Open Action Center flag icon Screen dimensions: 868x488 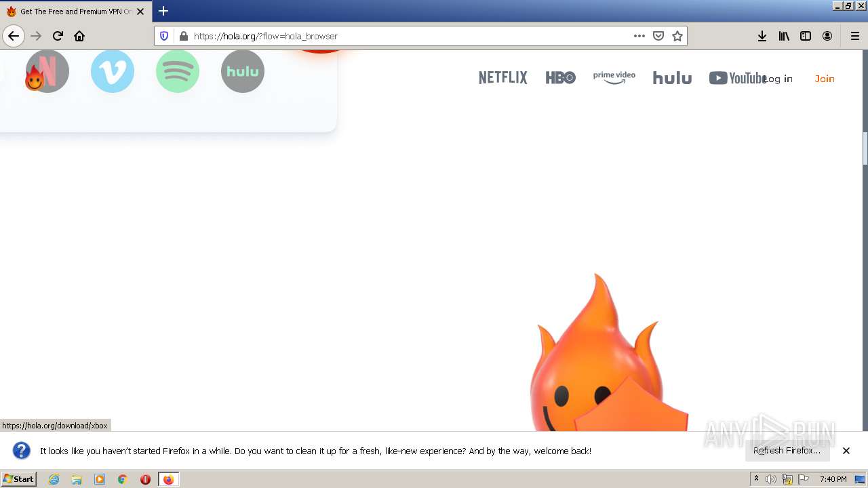(804, 479)
